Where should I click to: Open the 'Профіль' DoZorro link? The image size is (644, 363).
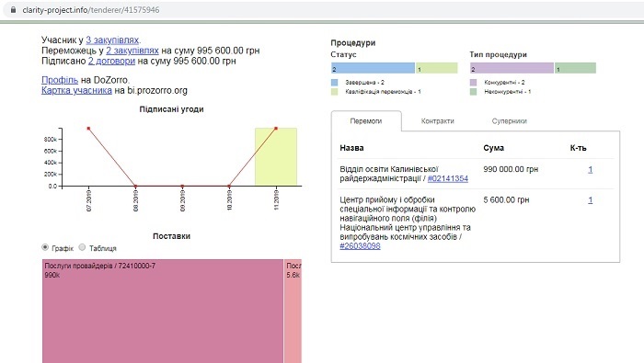60,80
